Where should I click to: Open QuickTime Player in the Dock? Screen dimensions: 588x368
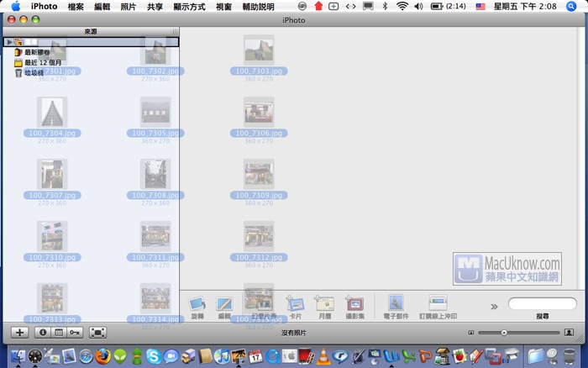click(x=273, y=356)
